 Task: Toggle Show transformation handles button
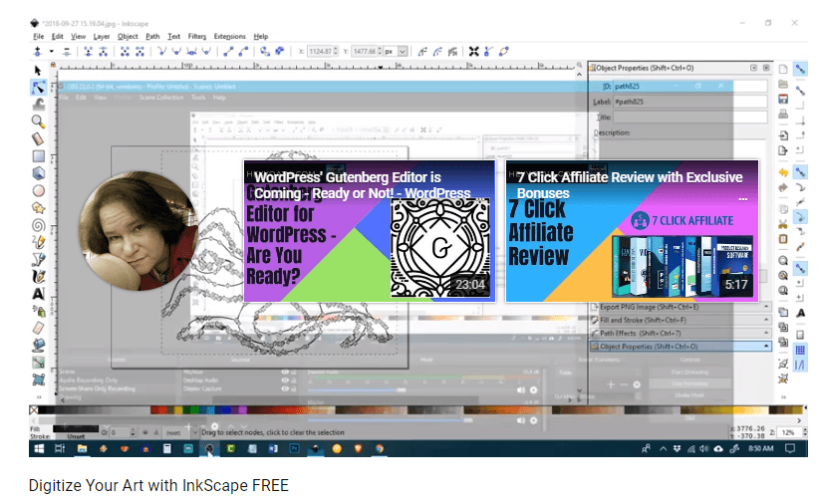pos(474,51)
